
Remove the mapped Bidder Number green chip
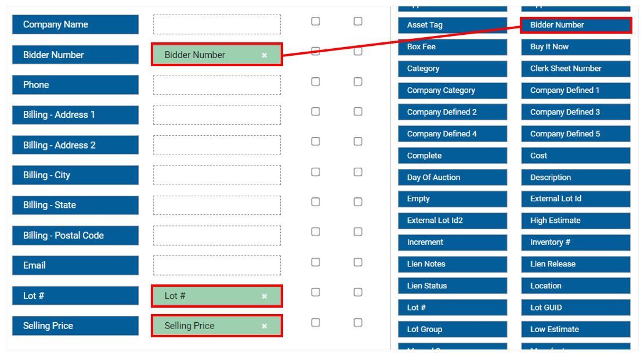coord(265,55)
